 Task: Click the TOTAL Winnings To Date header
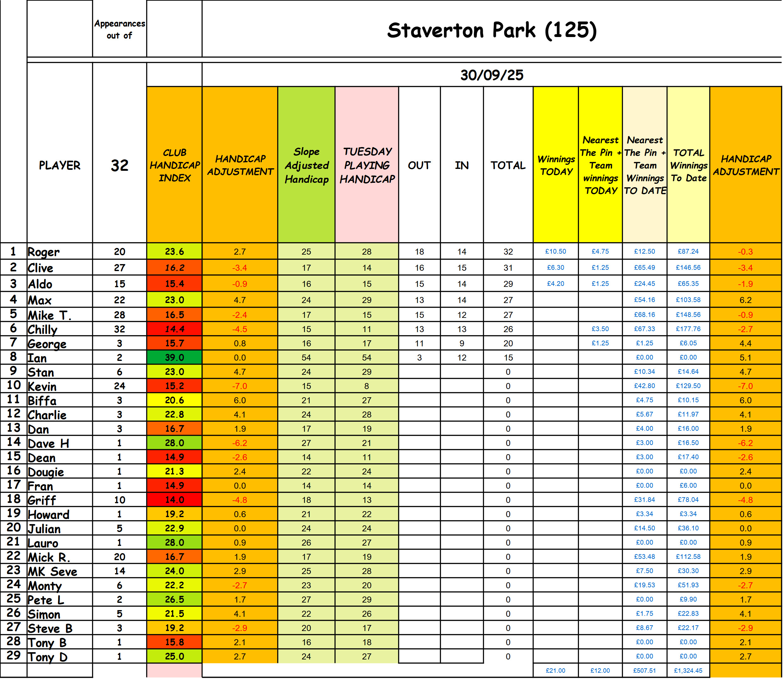pos(688,165)
